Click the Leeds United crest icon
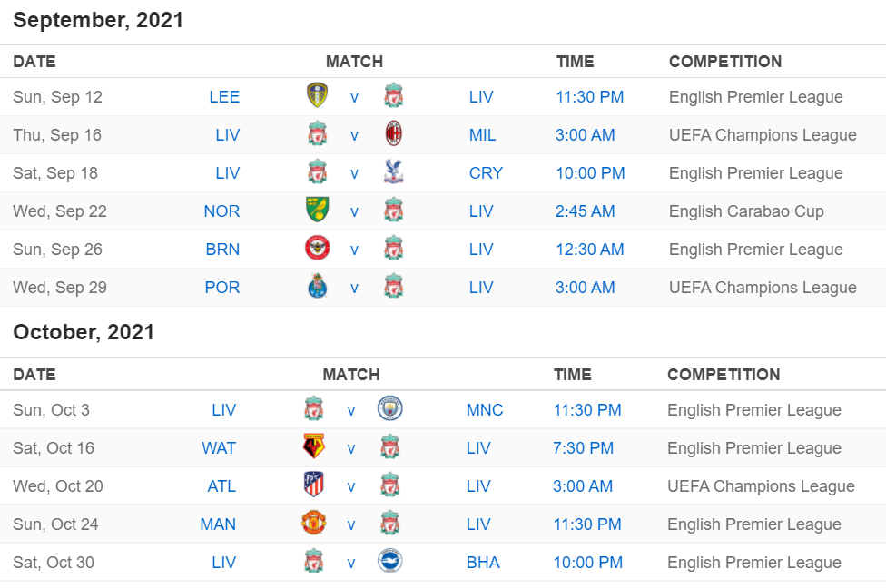 tap(317, 95)
